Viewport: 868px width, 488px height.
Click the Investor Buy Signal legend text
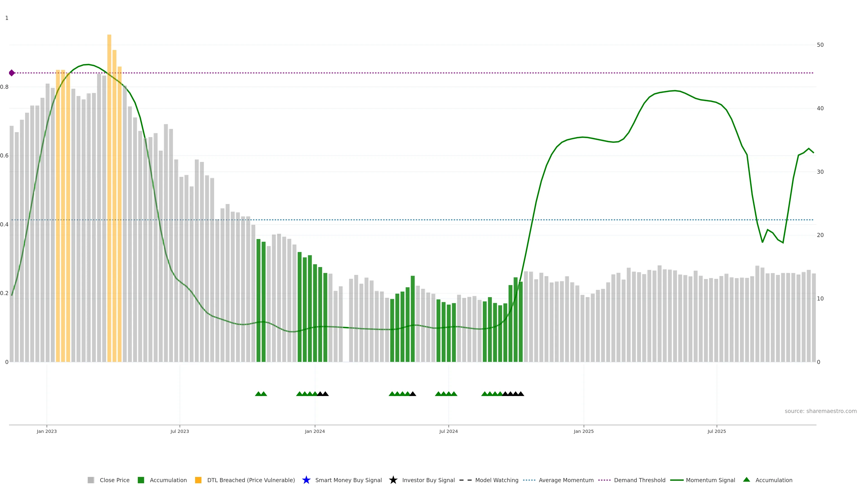428,480
